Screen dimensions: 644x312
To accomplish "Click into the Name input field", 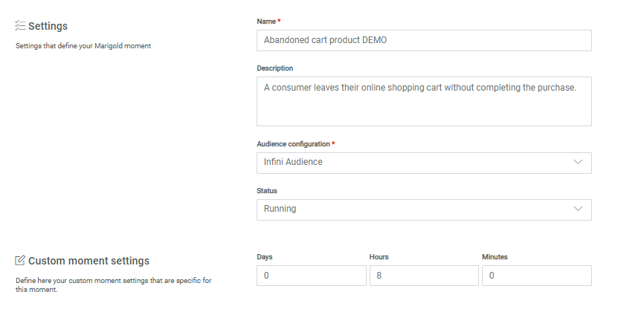I will [424, 40].
